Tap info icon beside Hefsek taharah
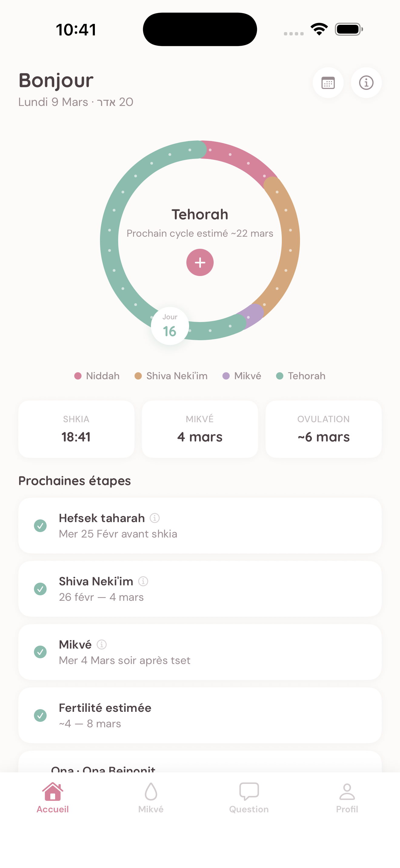Image resolution: width=400 pixels, height=868 pixels. [x=155, y=518]
